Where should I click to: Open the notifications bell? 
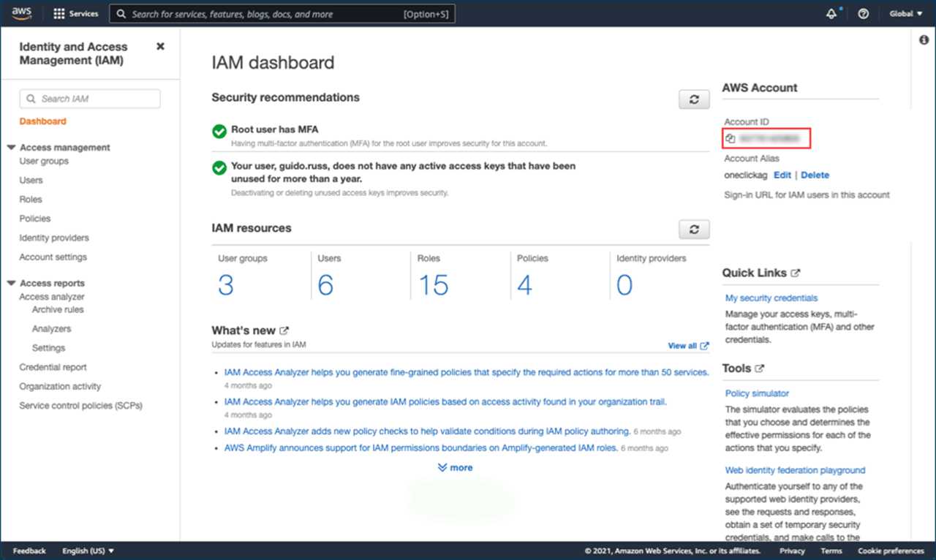(x=831, y=14)
